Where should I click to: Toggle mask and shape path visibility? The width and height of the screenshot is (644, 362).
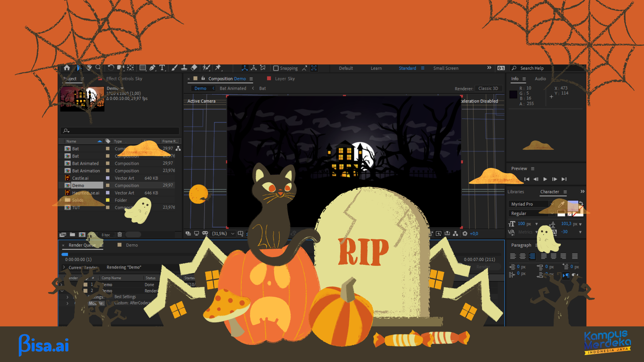click(x=205, y=234)
